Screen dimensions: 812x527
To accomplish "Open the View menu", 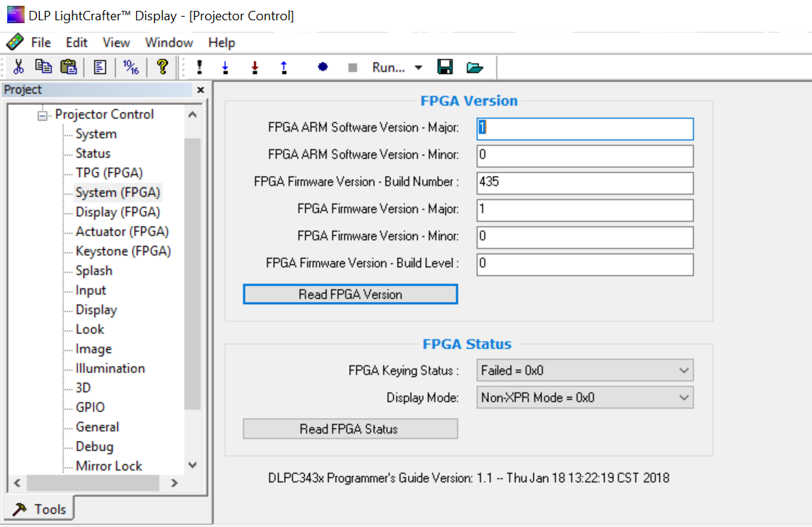I will [x=116, y=43].
